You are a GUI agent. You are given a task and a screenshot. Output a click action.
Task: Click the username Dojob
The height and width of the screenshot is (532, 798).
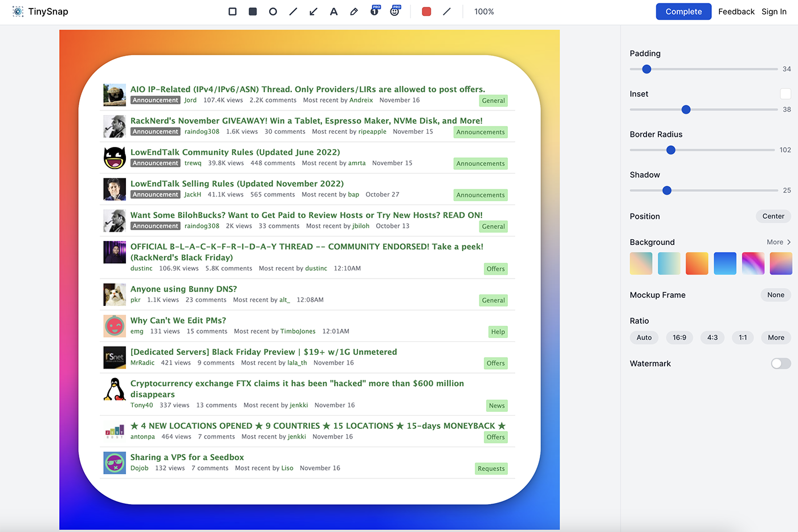pos(139,468)
